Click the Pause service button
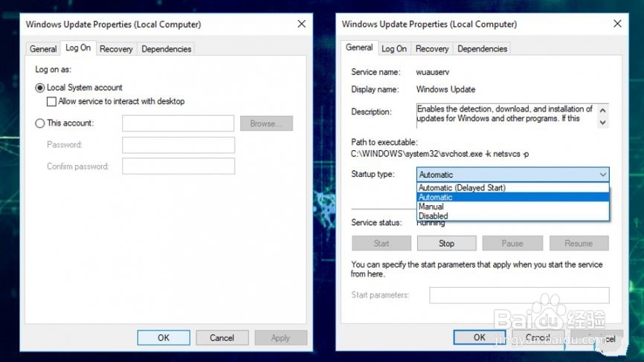 [512, 243]
